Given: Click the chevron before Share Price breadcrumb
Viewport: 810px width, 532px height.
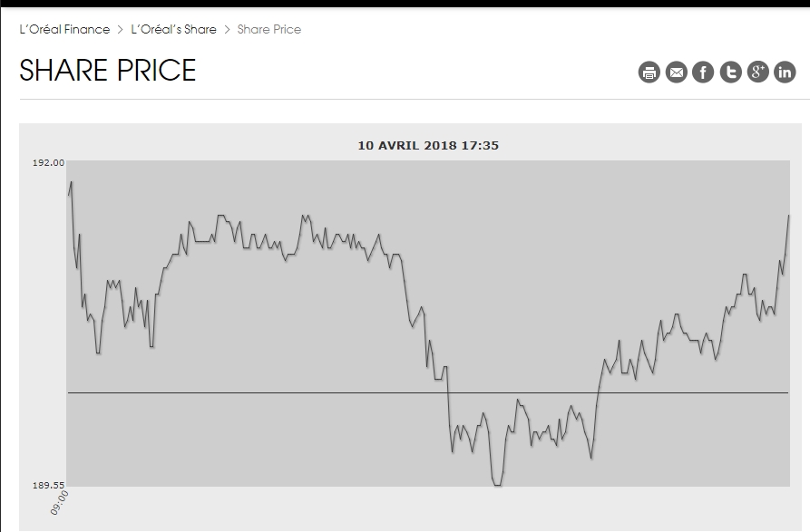Looking at the screenshot, I should (x=227, y=29).
